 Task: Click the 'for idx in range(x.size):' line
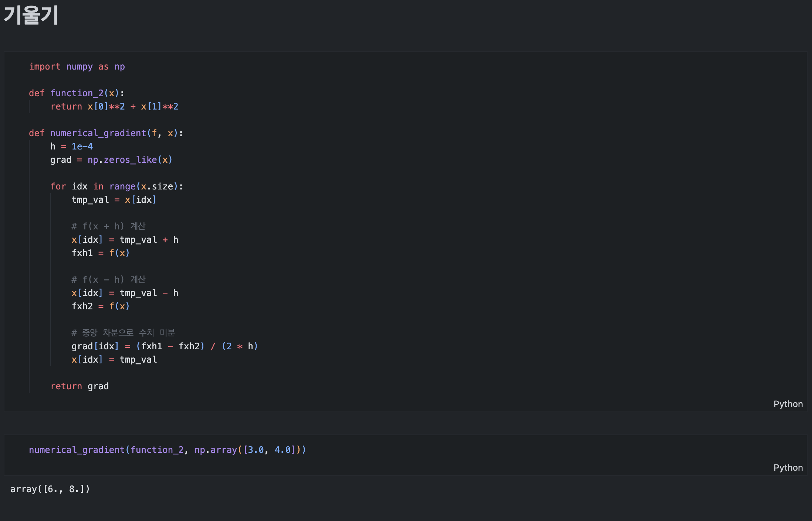[x=117, y=186]
